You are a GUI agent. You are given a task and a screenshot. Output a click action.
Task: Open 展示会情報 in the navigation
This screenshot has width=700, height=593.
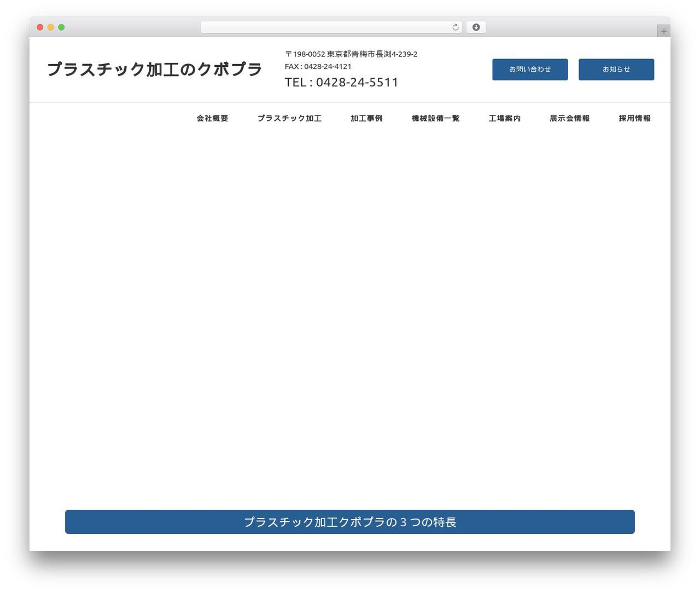pyautogui.click(x=569, y=118)
